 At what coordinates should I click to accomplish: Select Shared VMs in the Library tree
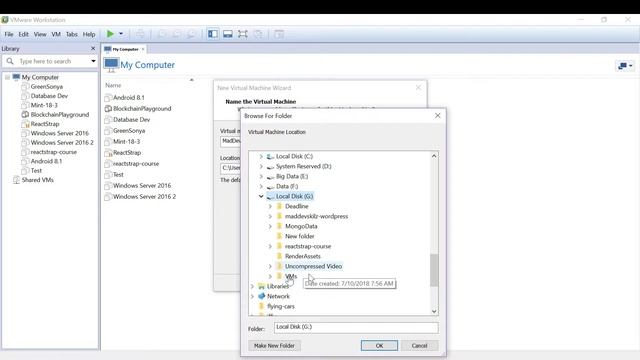[x=38, y=180]
